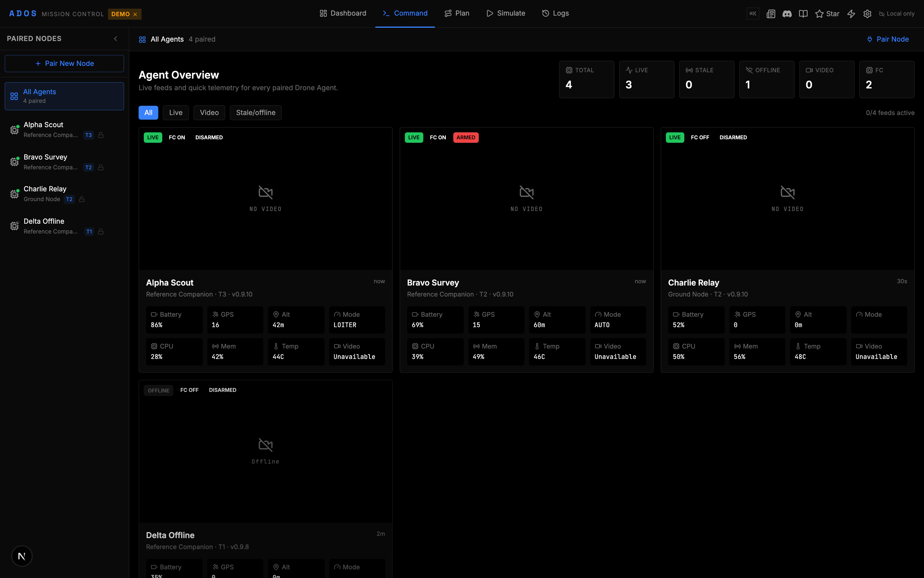Click Charlie Relay no-video camera icon
924x578 pixels.
pos(787,192)
